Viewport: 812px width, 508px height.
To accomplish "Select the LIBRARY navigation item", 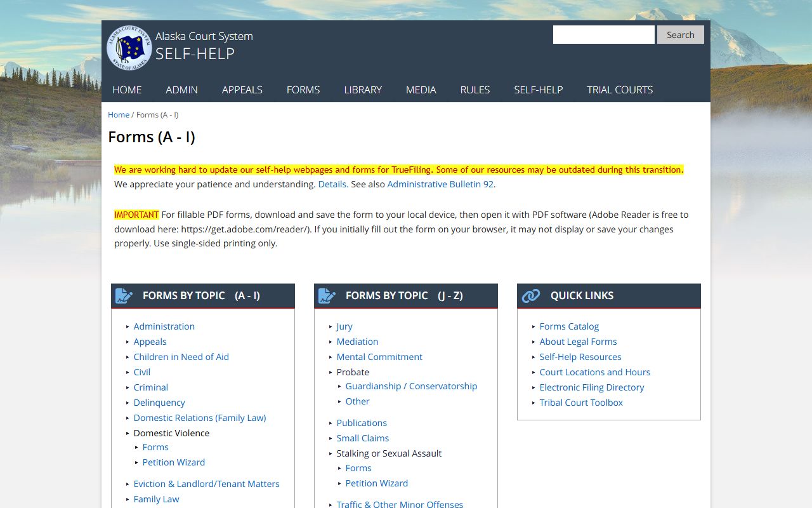I will [362, 90].
